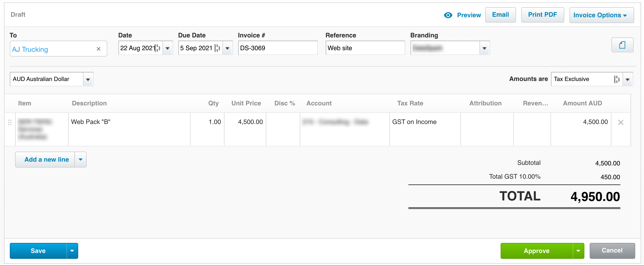The height and width of the screenshot is (266, 644).
Task: Click the Reference field containing Web site
Action: tap(365, 48)
